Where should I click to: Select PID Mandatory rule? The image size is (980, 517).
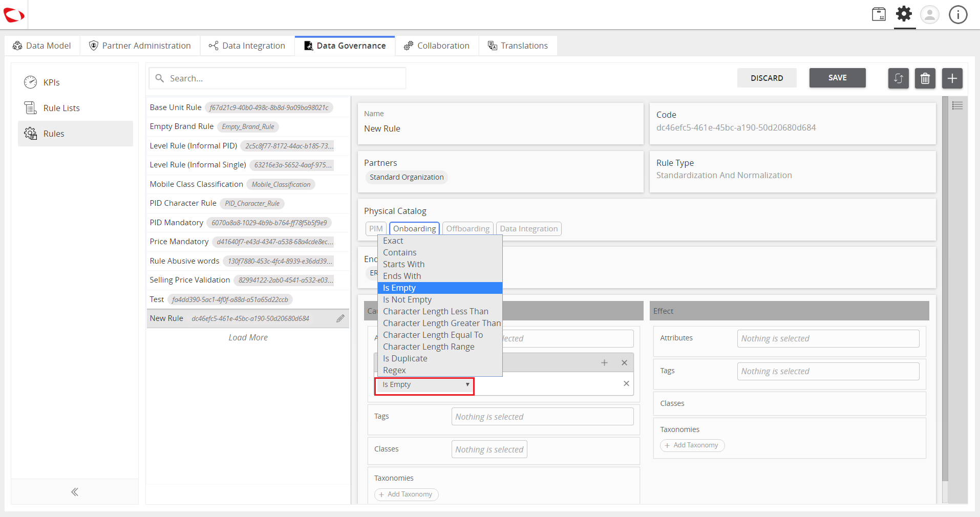point(248,223)
